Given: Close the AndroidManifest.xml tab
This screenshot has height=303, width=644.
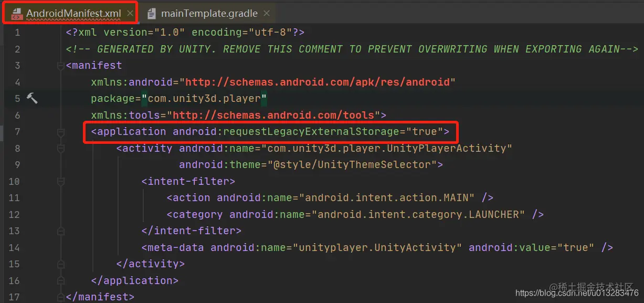Looking at the screenshot, I should pyautogui.click(x=131, y=13).
